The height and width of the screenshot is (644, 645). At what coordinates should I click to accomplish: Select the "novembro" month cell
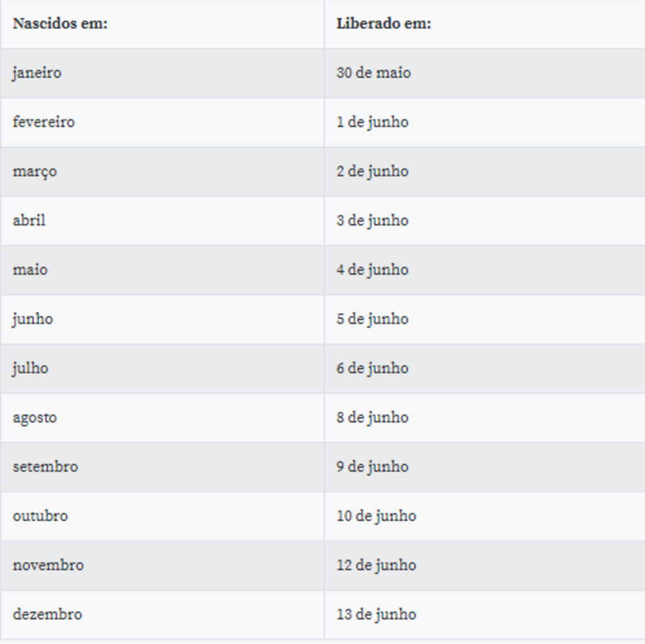(48, 565)
